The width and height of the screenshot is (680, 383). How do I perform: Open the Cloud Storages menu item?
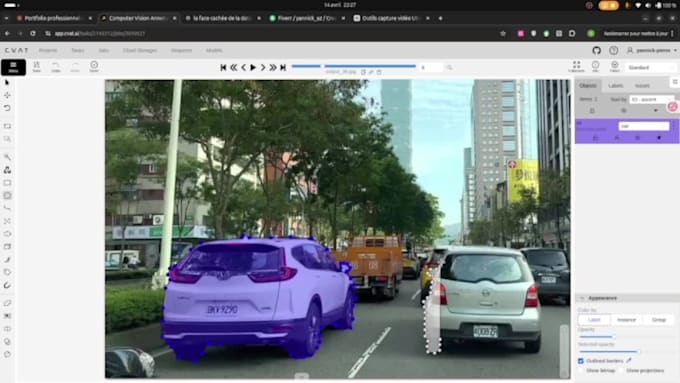click(140, 50)
